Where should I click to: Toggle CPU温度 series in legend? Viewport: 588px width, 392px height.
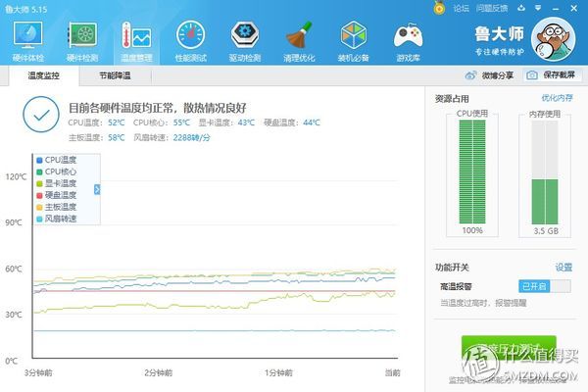[x=57, y=160]
